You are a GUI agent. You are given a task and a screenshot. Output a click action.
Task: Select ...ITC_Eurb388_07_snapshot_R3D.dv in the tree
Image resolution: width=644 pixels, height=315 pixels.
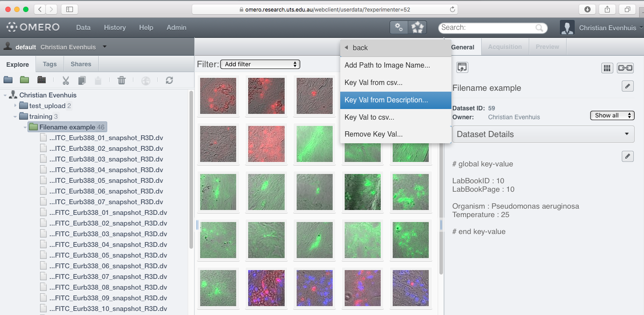point(106,202)
